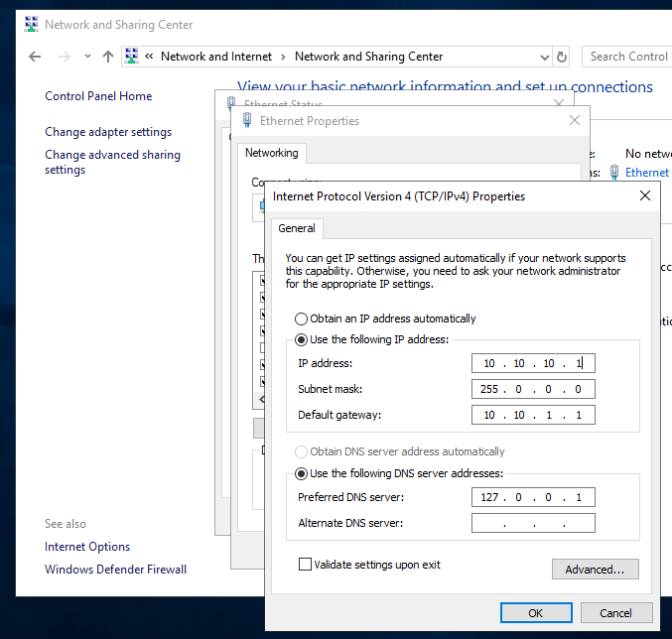The height and width of the screenshot is (639, 672).
Task: Click the breadcrumb chevron after Network and Internet
Action: point(283,57)
